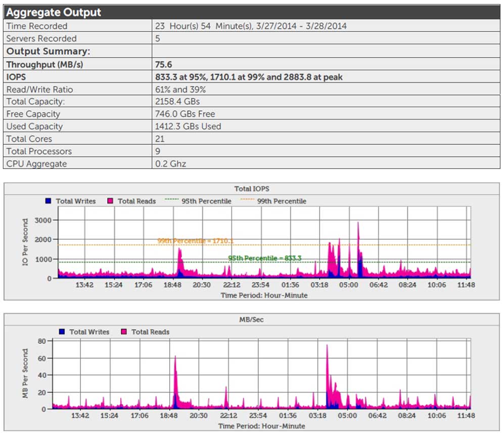
Task: Click the pink Total Reads swatch in MB/Sec legend
Action: tap(124, 332)
